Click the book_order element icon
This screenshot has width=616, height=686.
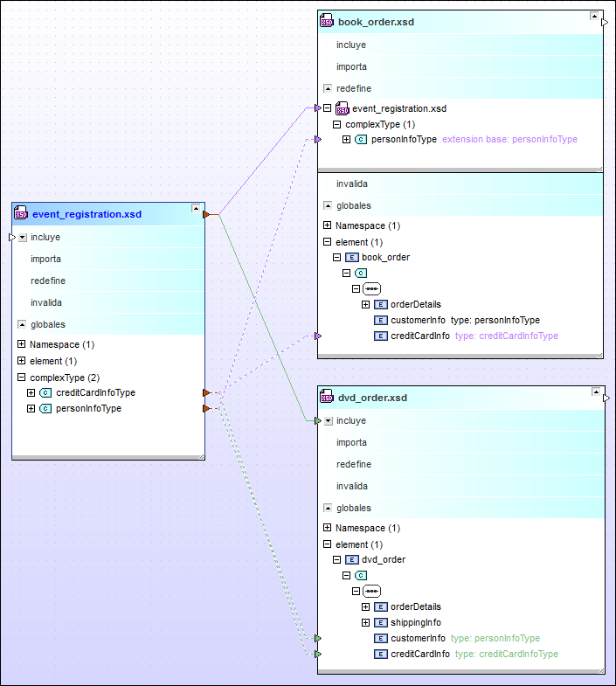[x=351, y=258]
